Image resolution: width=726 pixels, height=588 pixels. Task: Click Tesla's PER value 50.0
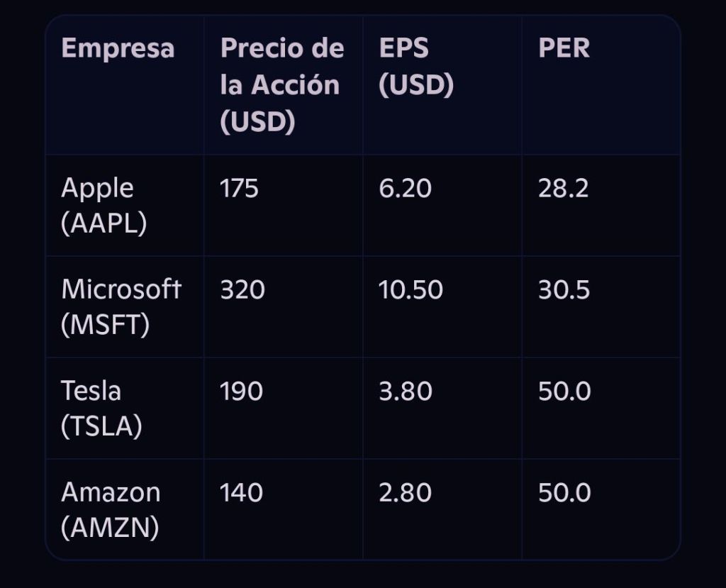pos(564,392)
